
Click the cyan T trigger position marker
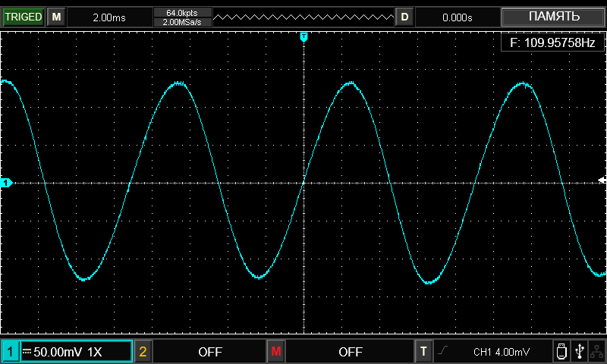[303, 36]
